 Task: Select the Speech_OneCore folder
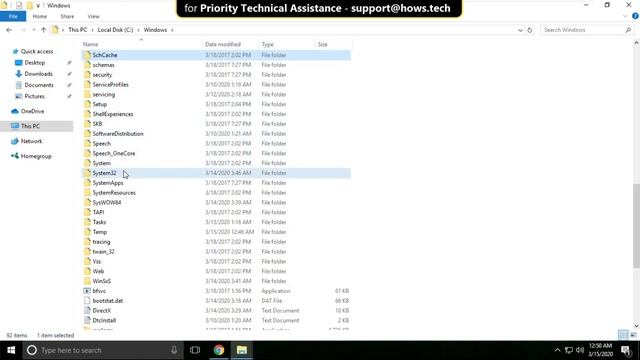(x=113, y=153)
